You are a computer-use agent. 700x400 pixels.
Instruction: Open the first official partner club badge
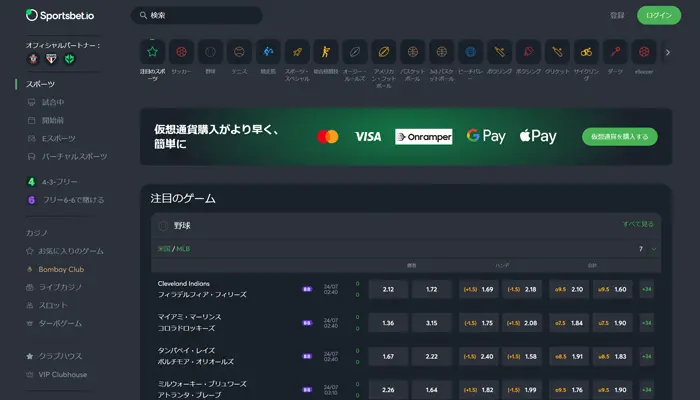pos(33,59)
